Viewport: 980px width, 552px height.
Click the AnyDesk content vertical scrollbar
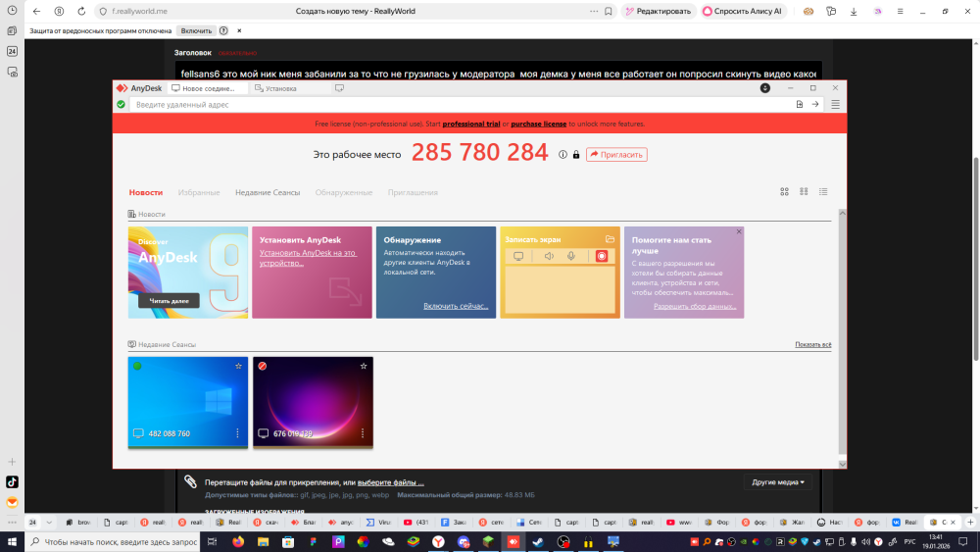pyautogui.click(x=842, y=337)
